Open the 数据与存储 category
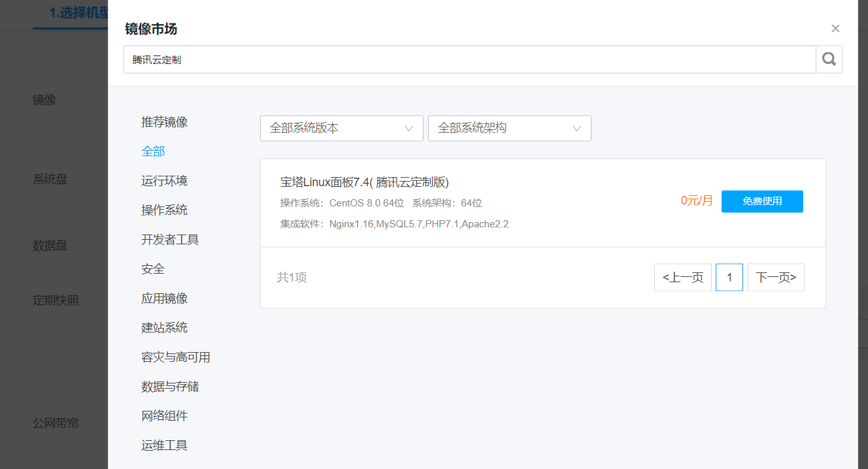The height and width of the screenshot is (469, 868). pos(170,386)
